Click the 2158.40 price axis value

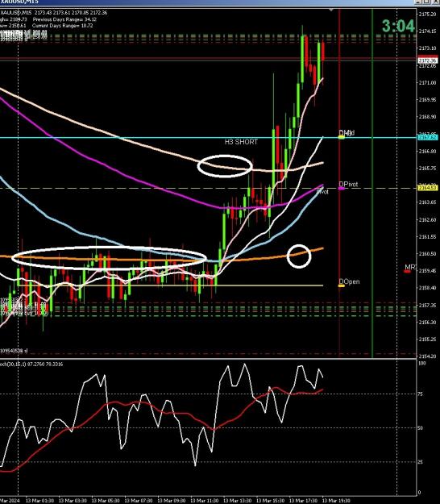pos(428,288)
